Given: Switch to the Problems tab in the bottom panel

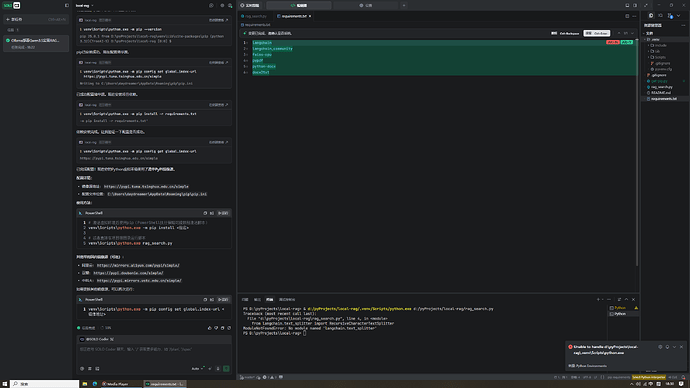Looking at the screenshot, I should [245, 300].
